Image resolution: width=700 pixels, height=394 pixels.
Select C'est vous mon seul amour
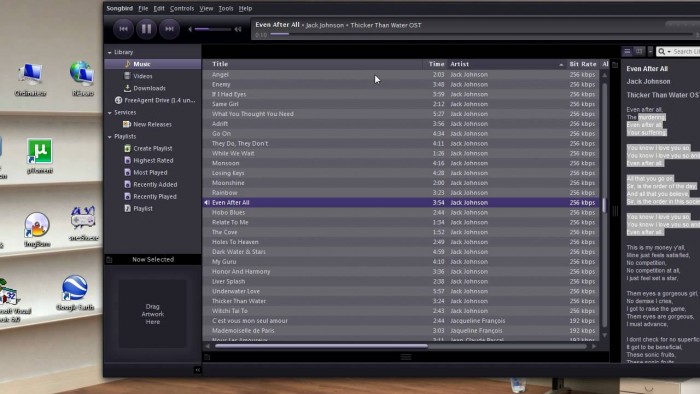point(400,321)
